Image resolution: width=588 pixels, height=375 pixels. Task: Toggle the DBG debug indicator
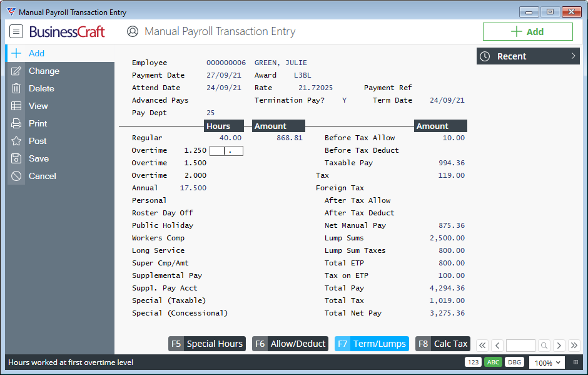tap(514, 362)
